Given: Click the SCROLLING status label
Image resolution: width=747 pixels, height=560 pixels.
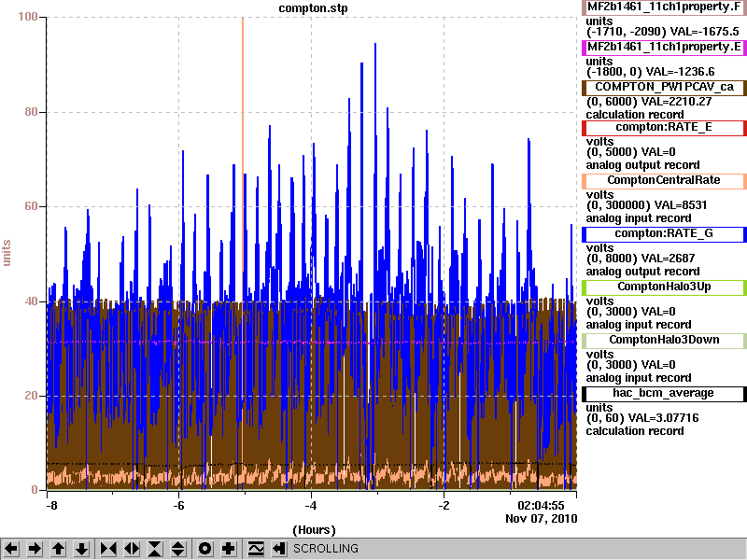Looking at the screenshot, I should [326, 549].
